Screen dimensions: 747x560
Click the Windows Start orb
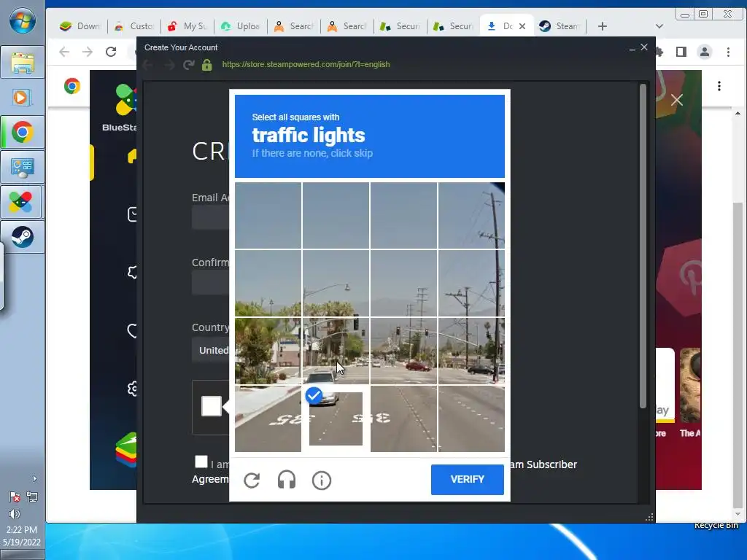23,20
